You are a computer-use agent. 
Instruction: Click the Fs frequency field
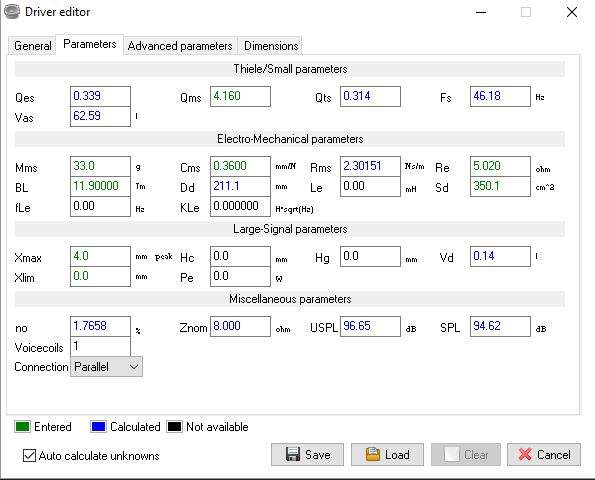(x=500, y=96)
